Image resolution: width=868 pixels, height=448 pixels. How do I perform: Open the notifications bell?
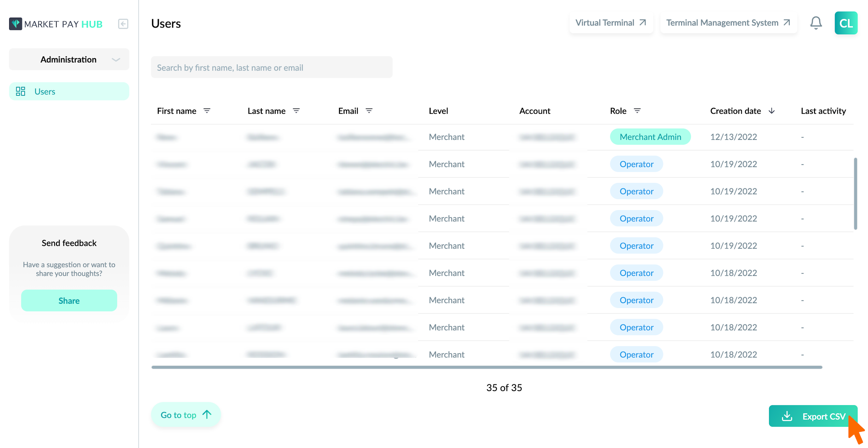[815, 23]
